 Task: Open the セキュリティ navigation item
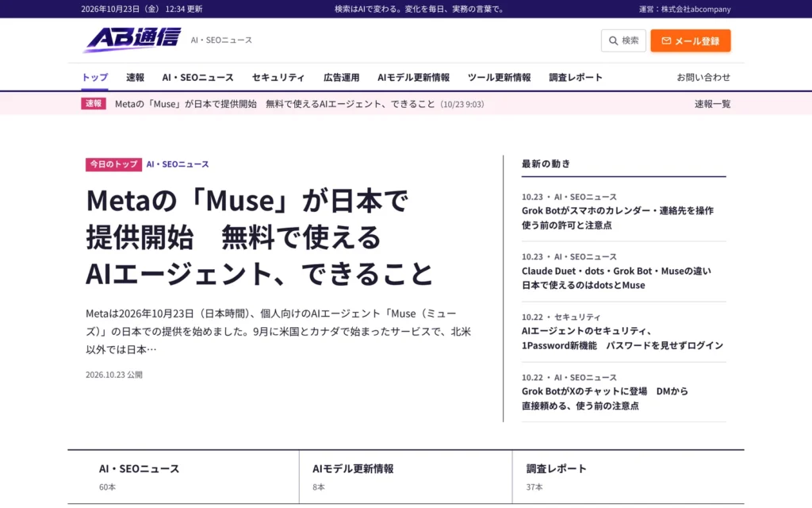click(278, 77)
